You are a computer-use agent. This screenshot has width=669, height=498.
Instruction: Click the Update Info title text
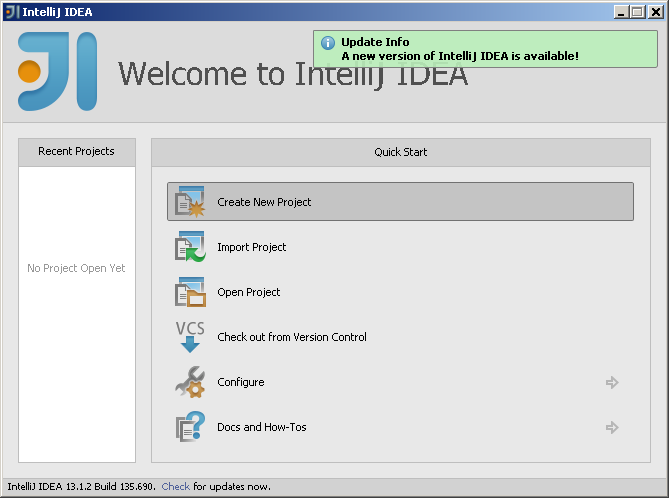coord(375,42)
